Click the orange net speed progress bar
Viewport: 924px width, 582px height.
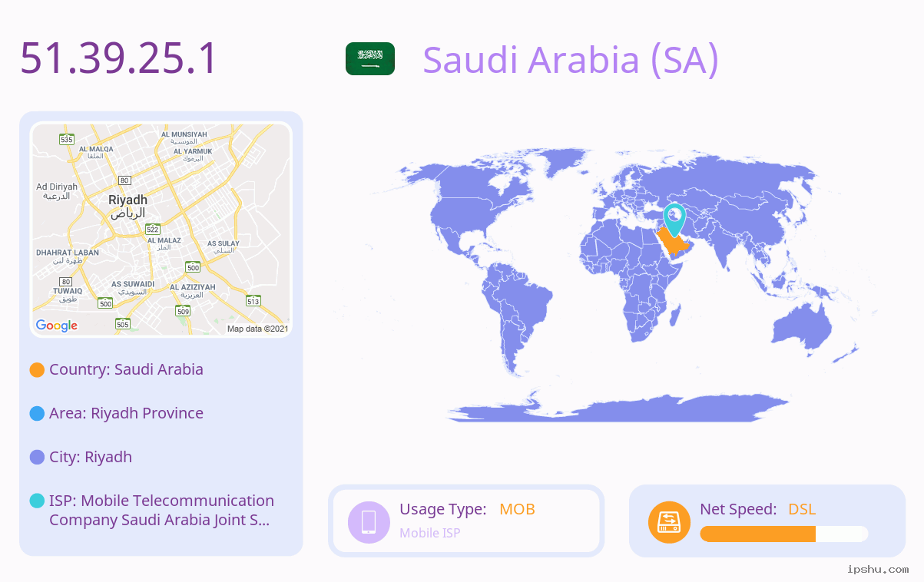[757, 534]
